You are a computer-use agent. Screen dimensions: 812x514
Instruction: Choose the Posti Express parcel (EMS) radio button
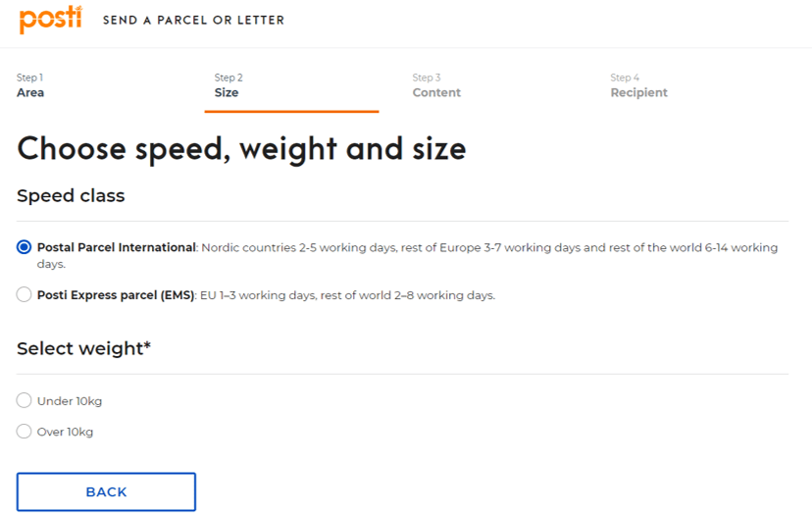[x=25, y=294]
